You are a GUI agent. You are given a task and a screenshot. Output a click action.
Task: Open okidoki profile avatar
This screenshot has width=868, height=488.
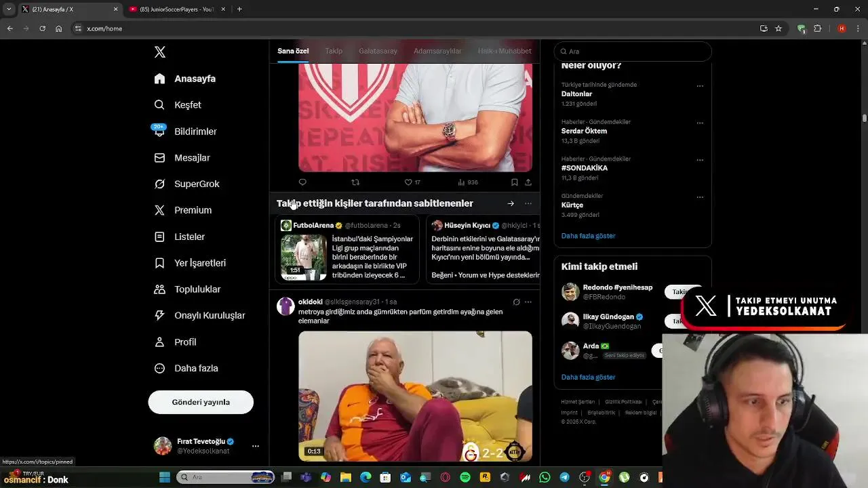pyautogui.click(x=286, y=306)
